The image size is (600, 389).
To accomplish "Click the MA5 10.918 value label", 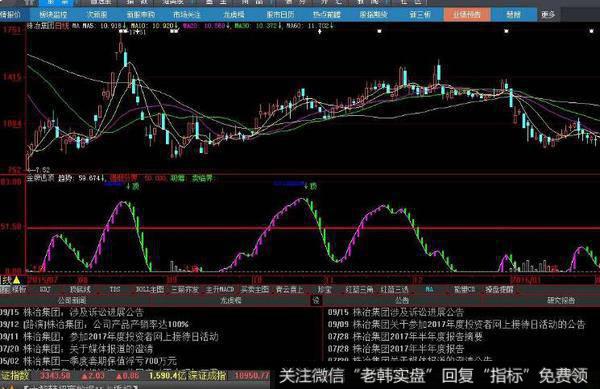I will click(104, 26).
